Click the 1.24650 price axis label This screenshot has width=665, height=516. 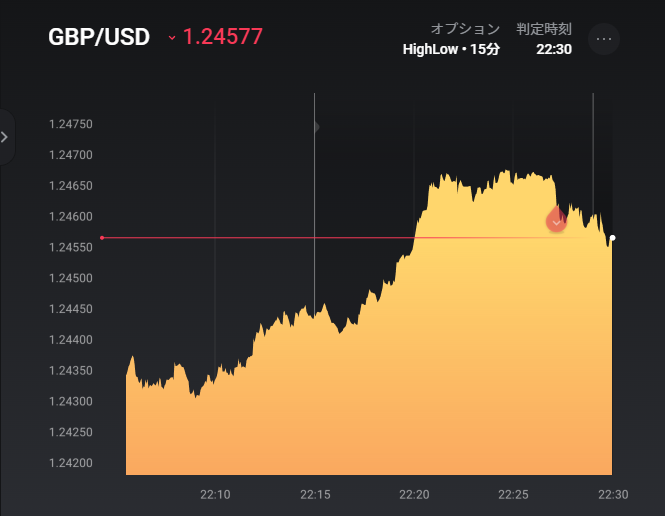coord(71,186)
